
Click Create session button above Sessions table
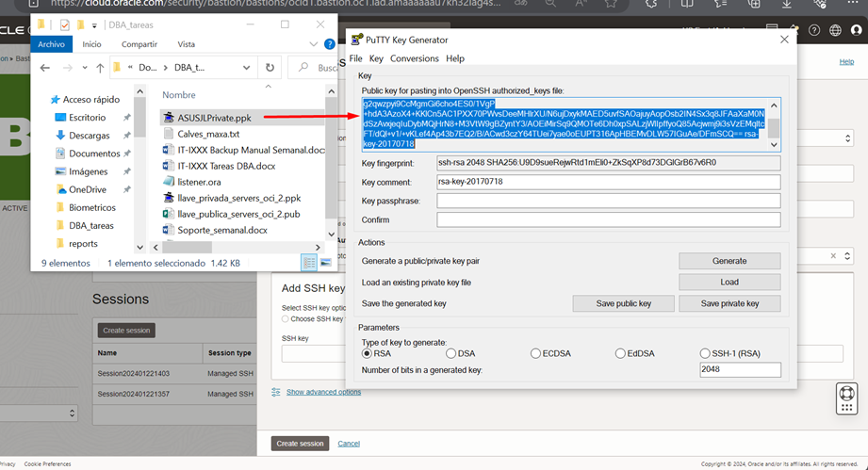pos(126,330)
